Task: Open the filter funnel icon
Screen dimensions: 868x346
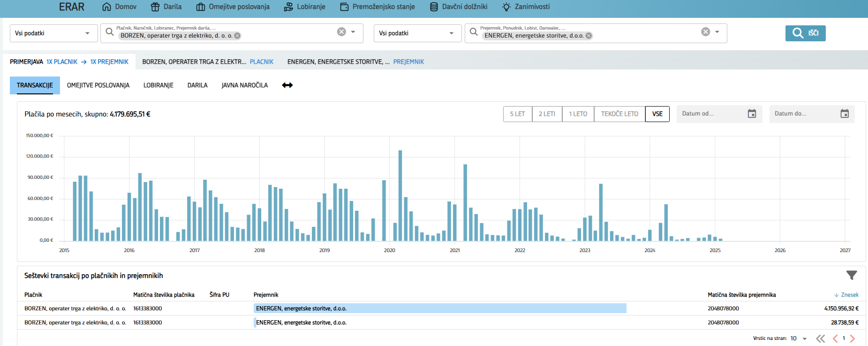Action: click(851, 275)
